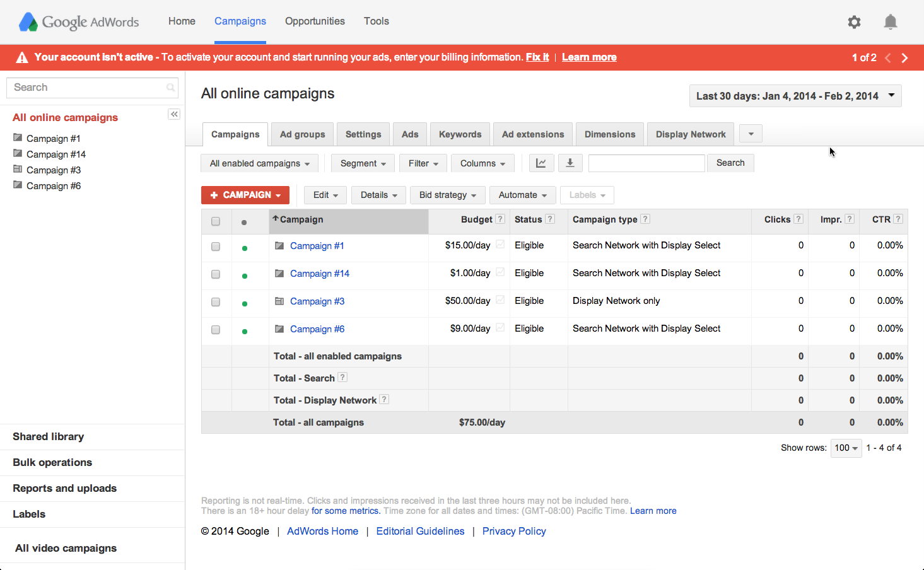Image resolution: width=924 pixels, height=570 pixels.
Task: Switch to the Ad groups tab
Action: tap(303, 134)
